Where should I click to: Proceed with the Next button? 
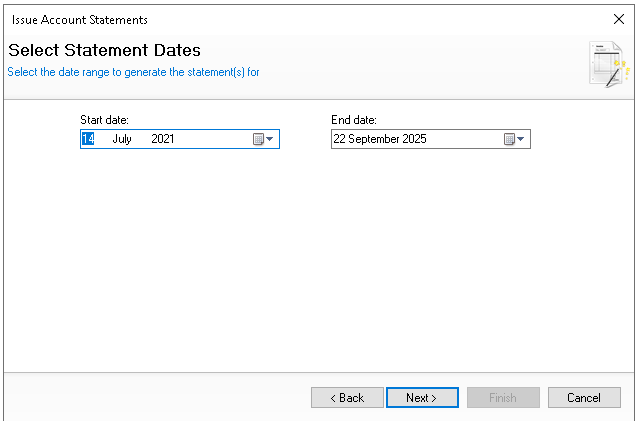pos(422,398)
